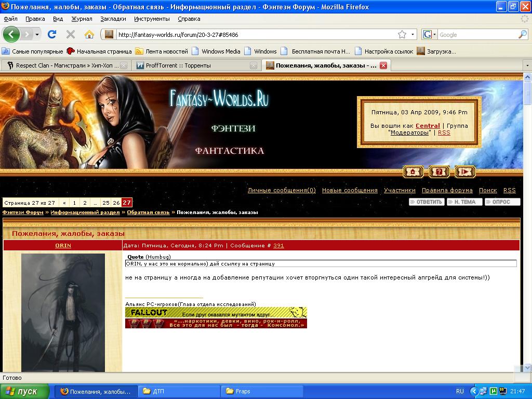Viewport: 532px width, 399px height.
Task: Click the ОПРОС poll button
Action: [502, 202]
